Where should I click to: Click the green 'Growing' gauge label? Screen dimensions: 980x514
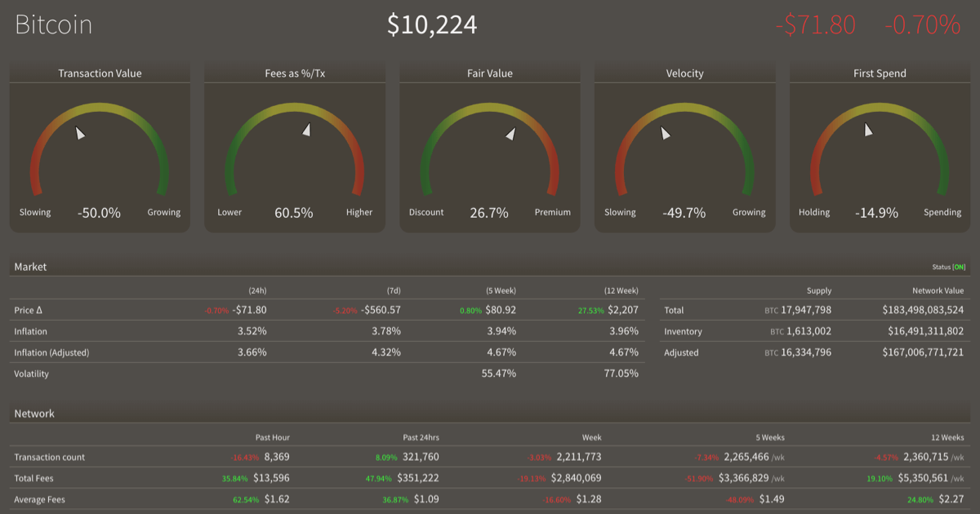click(x=163, y=212)
